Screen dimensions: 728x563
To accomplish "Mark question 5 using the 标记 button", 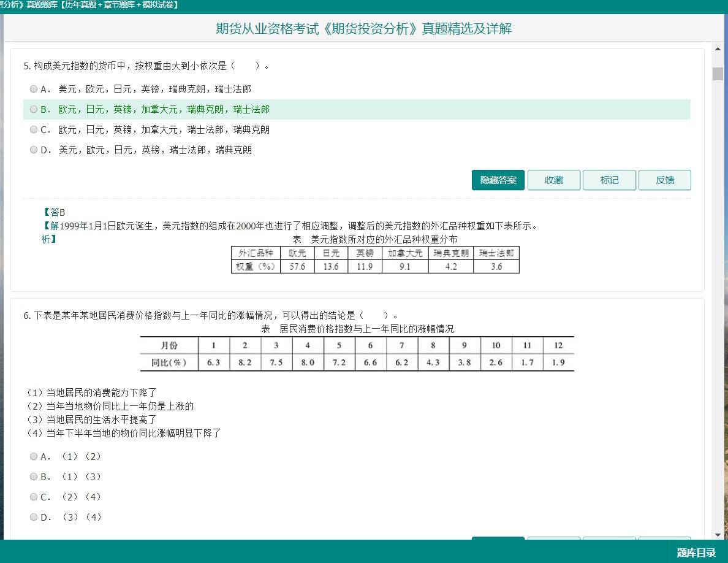I will click(x=609, y=180).
